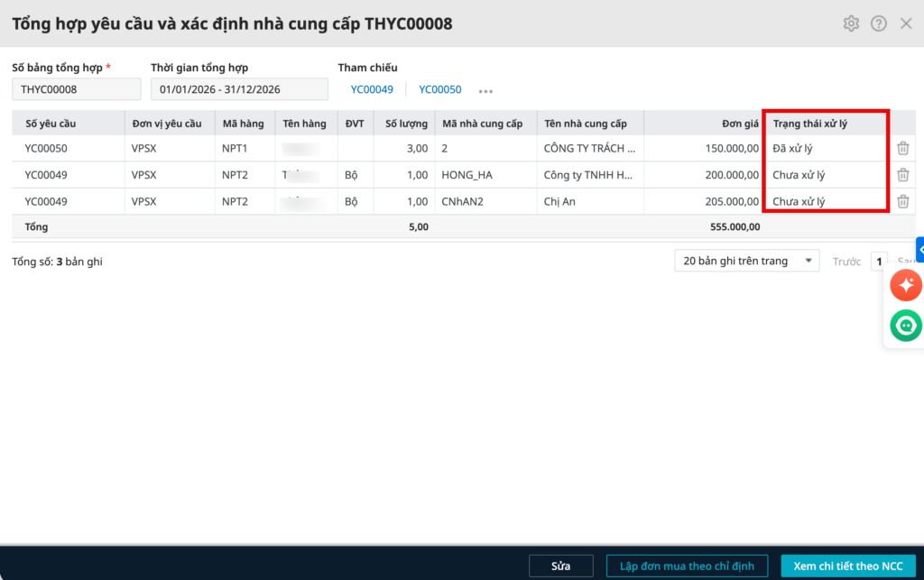The width and height of the screenshot is (924, 580).
Task: Open the orange AI assistant sparkle icon
Action: [x=906, y=285]
